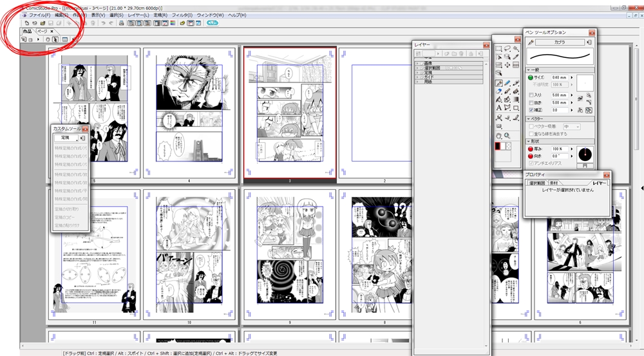Select the eyedropper tool in toolbox

click(x=516, y=57)
